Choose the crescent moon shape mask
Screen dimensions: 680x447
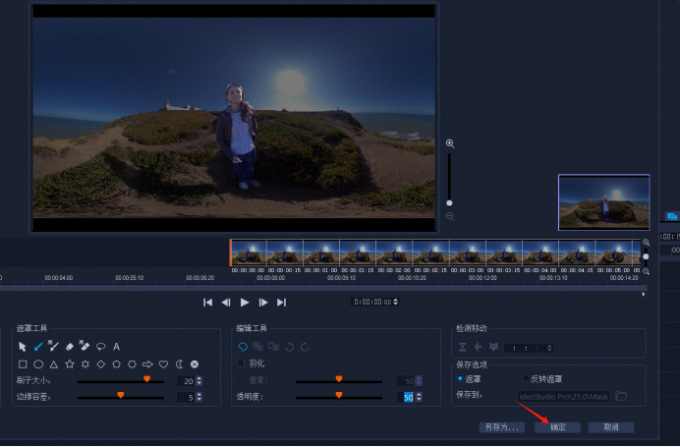tap(179, 364)
